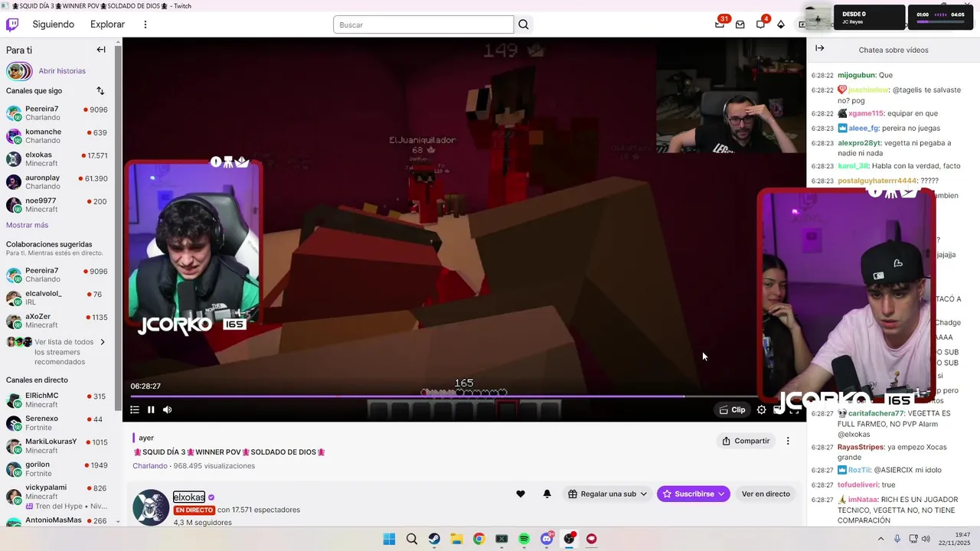Click username tofudeliveri in chat

click(x=858, y=484)
